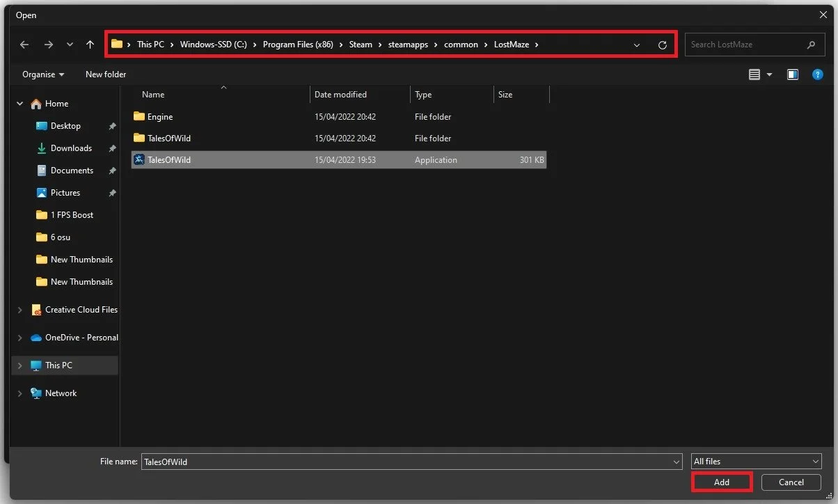Screen dimensions: 838x504
Task: Go to the Steam breadcrumb
Action: pos(361,45)
